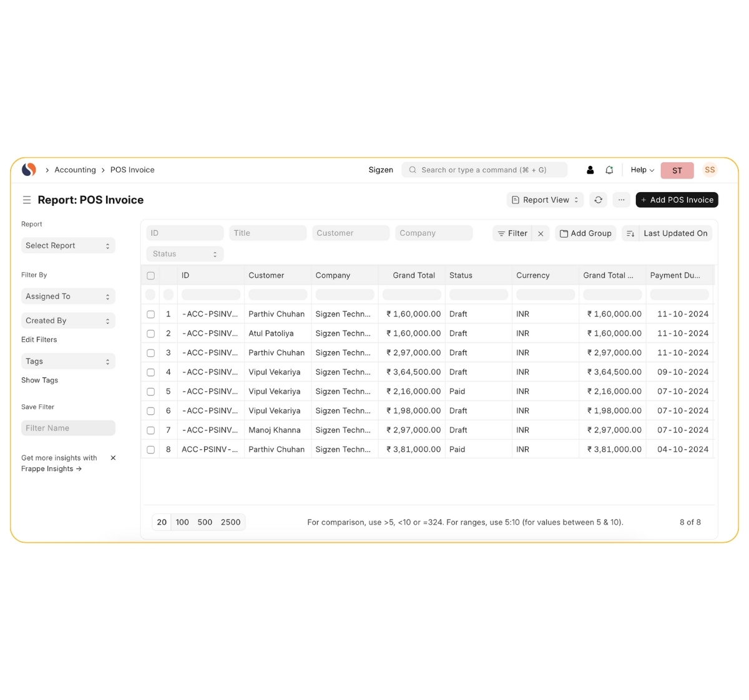Tick the checkbox for row 5

150,392
